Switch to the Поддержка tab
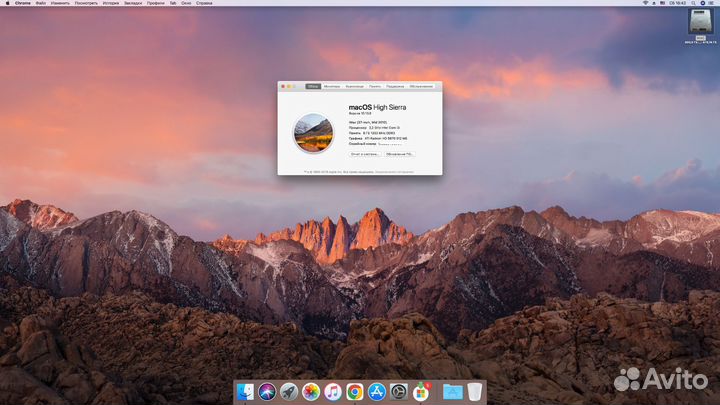 click(395, 86)
